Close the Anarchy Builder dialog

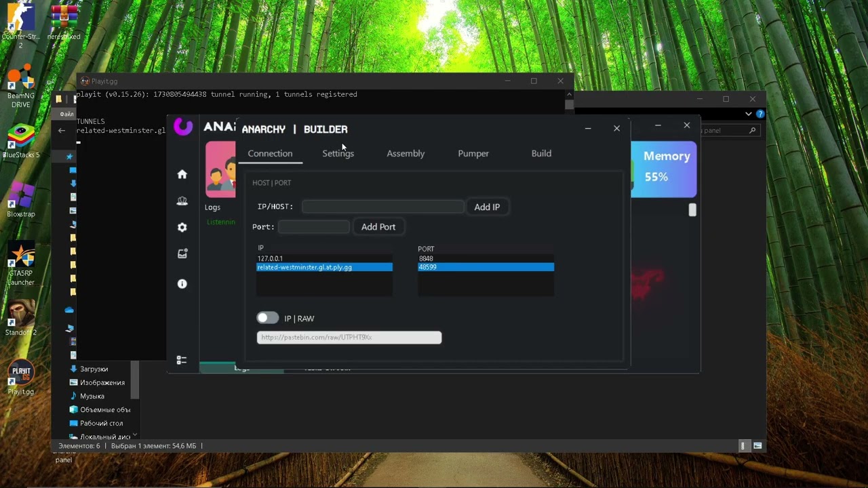click(616, 128)
